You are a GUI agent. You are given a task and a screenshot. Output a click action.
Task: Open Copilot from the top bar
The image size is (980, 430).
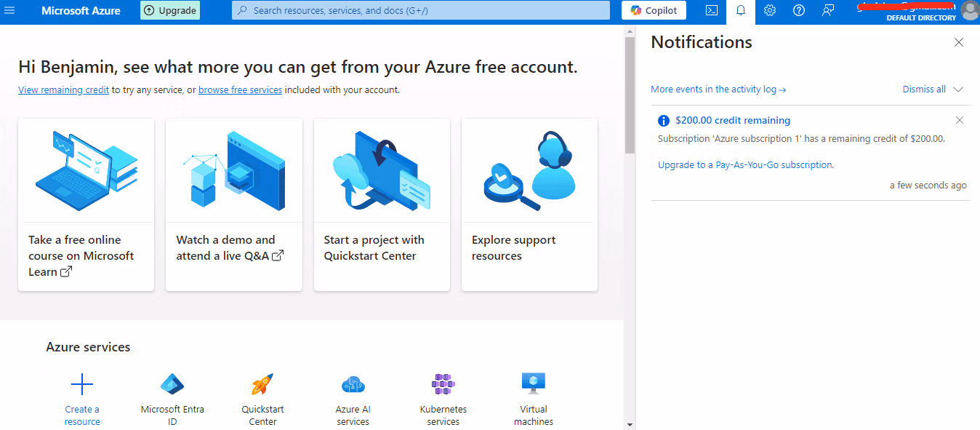[653, 10]
